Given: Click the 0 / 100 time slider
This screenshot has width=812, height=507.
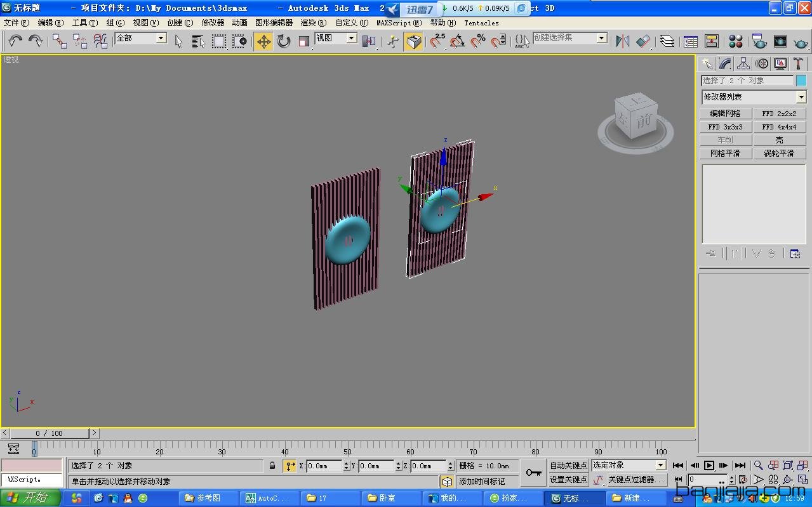Looking at the screenshot, I should (50, 433).
